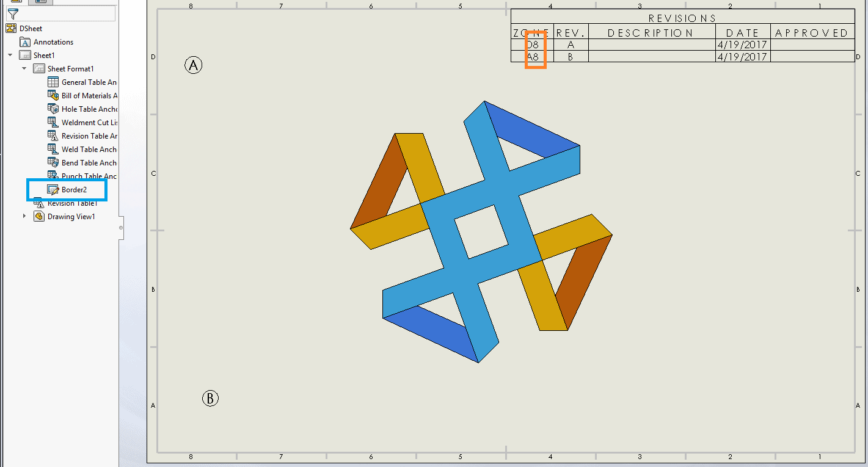Select Revision Table Anchor in the tree

89,136
